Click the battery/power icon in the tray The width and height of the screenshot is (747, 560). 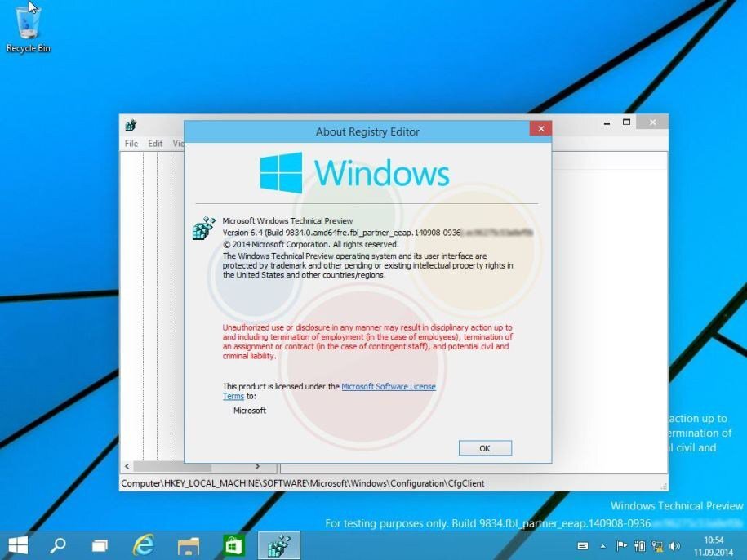[x=642, y=545]
